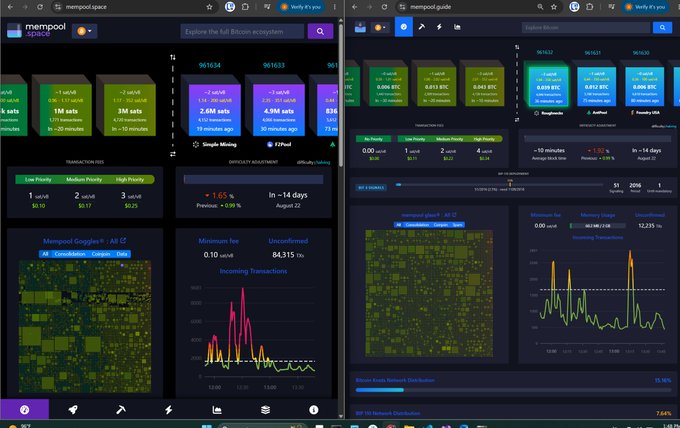The image size is (680, 428).
Task: Open the AntPool pool link in mempool.guide
Action: coord(597,113)
